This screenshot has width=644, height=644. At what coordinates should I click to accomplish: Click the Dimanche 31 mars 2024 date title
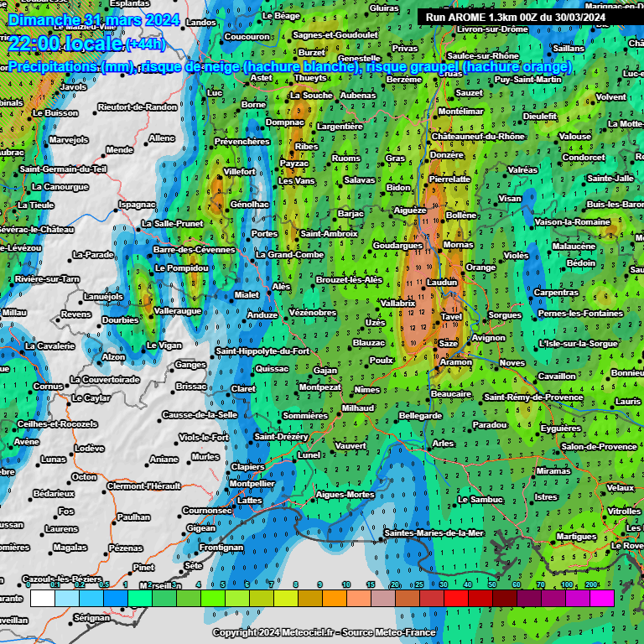pyautogui.click(x=83, y=20)
